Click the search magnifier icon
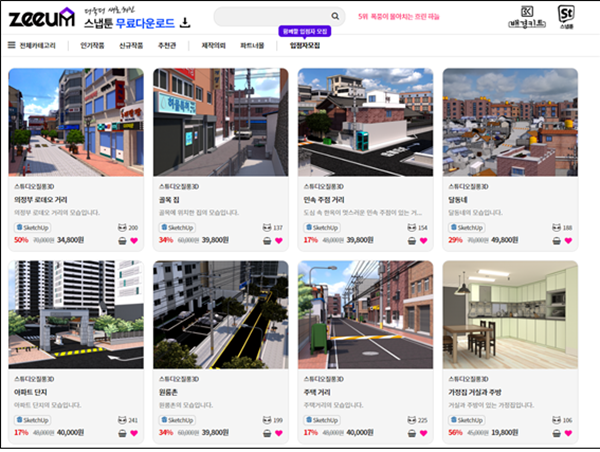This screenshot has height=452, width=600. click(x=330, y=17)
